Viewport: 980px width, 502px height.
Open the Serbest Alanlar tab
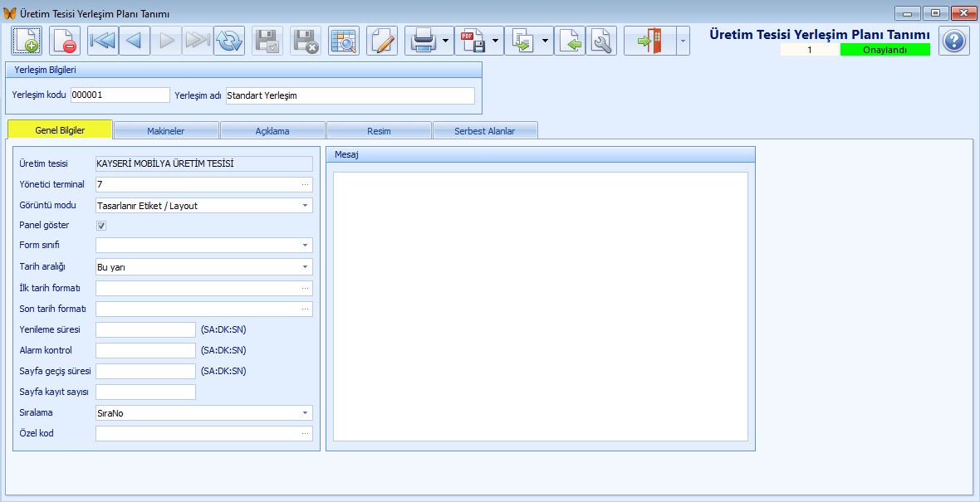click(x=485, y=130)
